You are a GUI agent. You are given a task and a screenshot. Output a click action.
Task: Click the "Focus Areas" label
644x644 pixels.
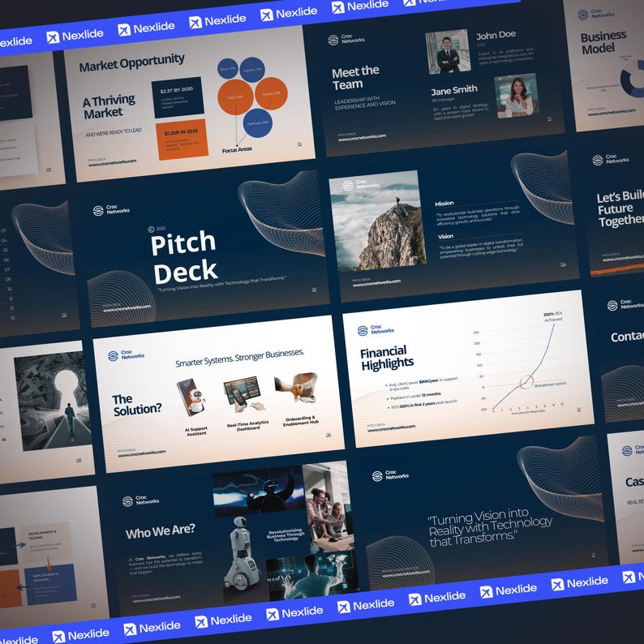(237, 150)
